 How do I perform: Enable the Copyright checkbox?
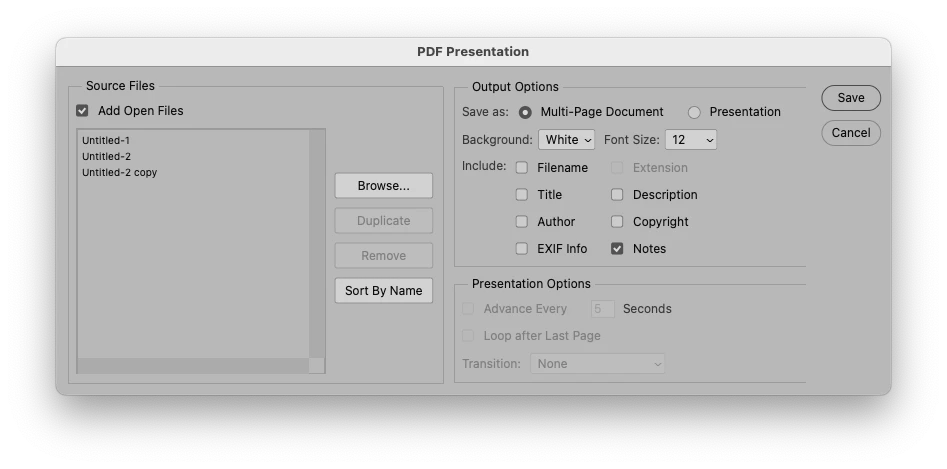617,222
